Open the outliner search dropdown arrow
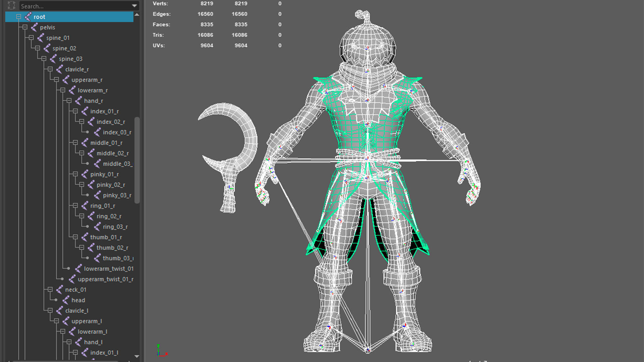644x362 pixels. click(x=135, y=6)
